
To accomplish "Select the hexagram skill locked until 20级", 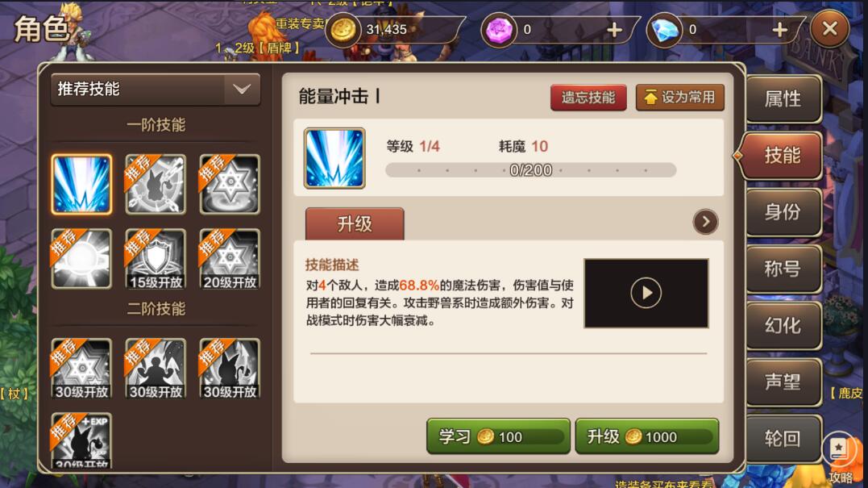I will tap(230, 259).
